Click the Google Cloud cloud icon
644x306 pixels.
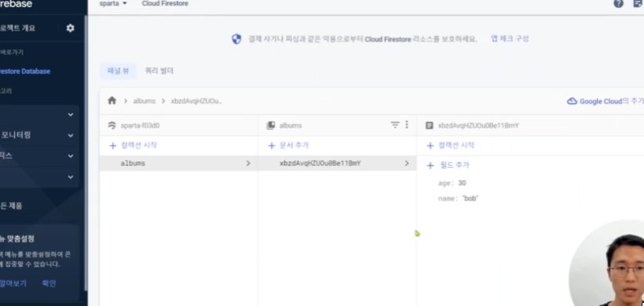tap(572, 101)
